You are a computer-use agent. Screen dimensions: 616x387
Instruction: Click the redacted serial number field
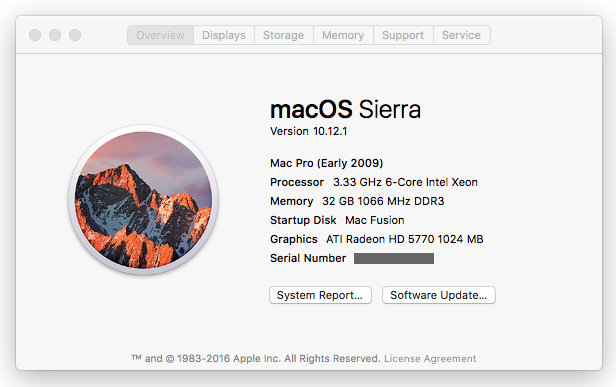[394, 258]
